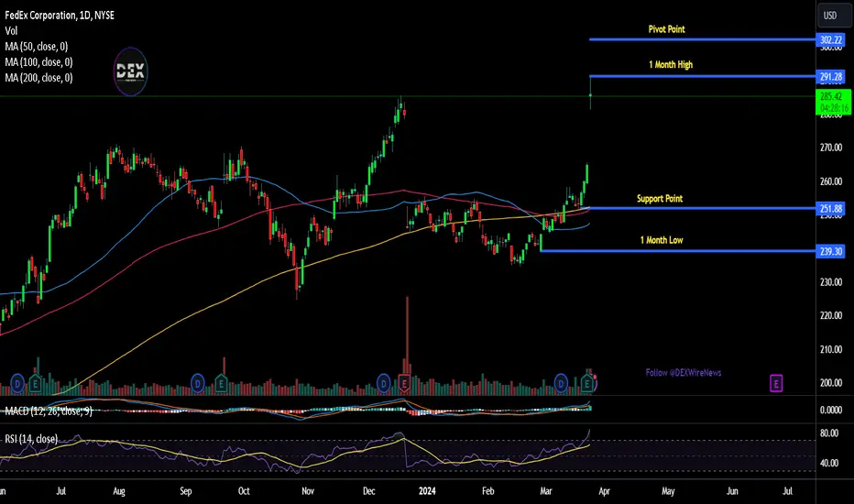Select the Pivot Point text label
The image size is (854, 504).
[667, 29]
